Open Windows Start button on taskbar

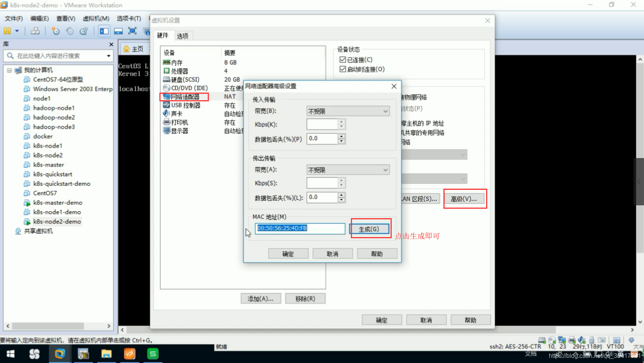point(11,354)
